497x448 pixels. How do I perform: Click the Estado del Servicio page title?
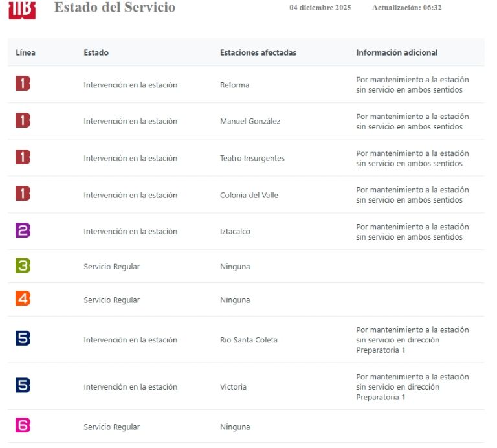coord(115,8)
